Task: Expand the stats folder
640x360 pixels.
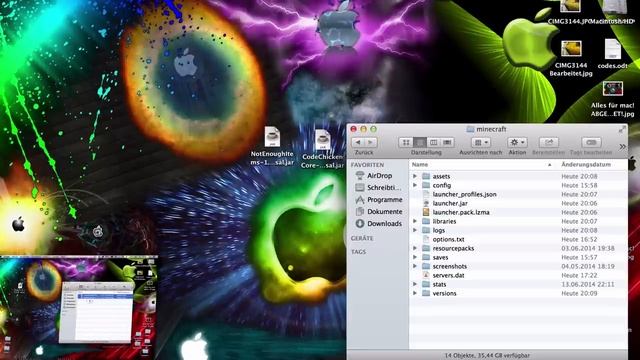Action: point(415,284)
